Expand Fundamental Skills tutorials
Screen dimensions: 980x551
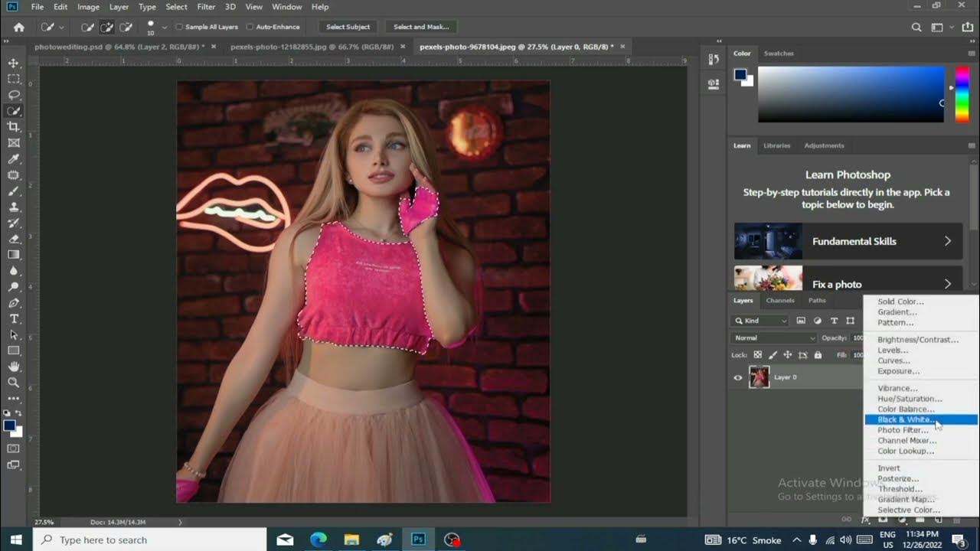848,241
